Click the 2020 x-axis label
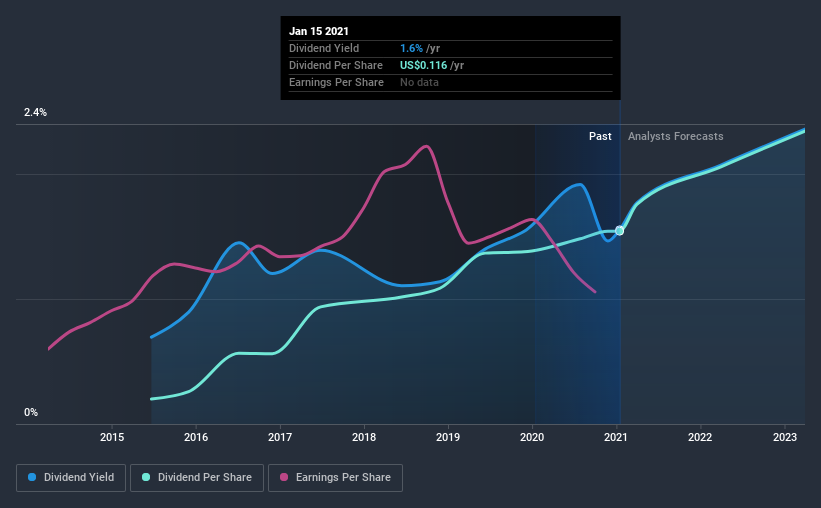This screenshot has height=508, width=821. point(532,437)
